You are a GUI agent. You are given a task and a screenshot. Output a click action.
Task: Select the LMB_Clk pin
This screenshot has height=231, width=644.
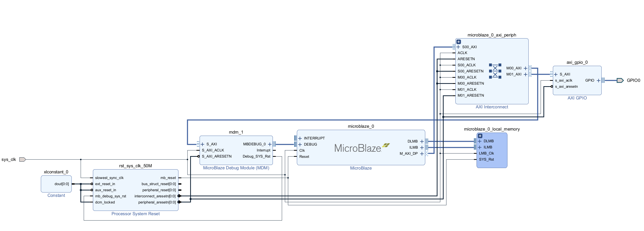tap(486, 153)
